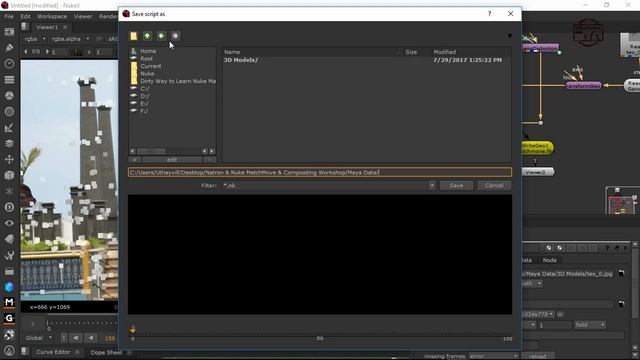Screen dimensions: 640x360
Task: Click the add favorite plus button
Action: 134,160
